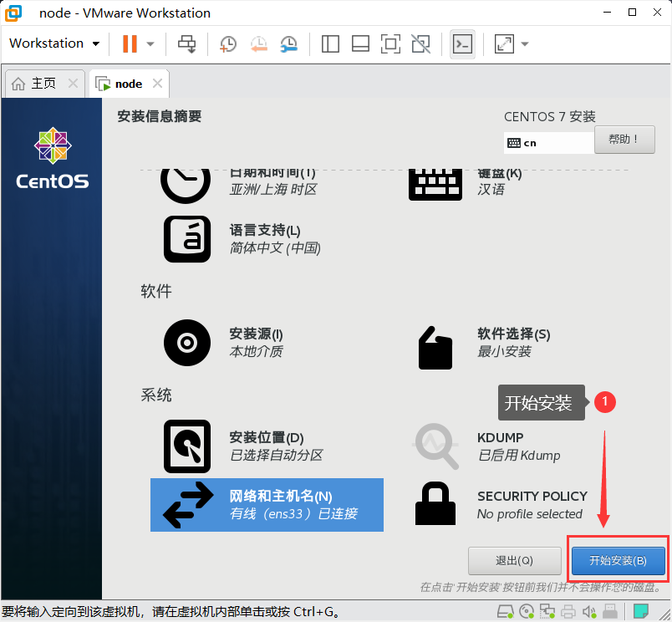
Task: Click the message log status icon
Action: click(x=641, y=611)
